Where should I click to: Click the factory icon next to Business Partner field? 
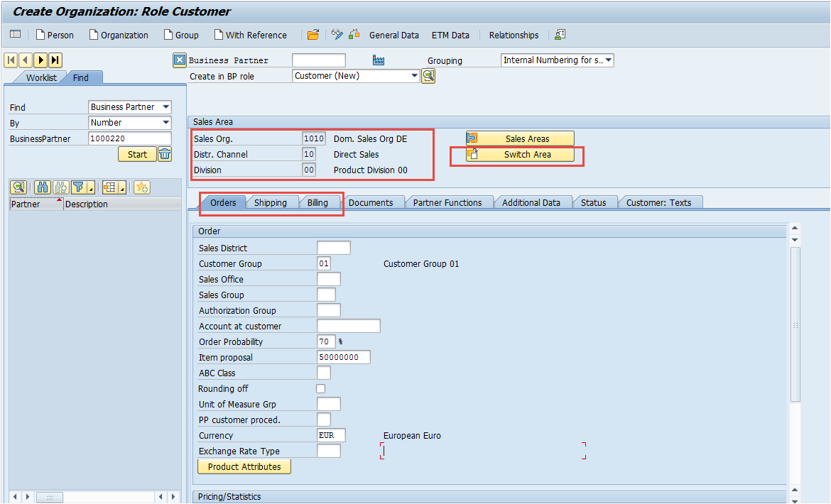click(x=379, y=60)
